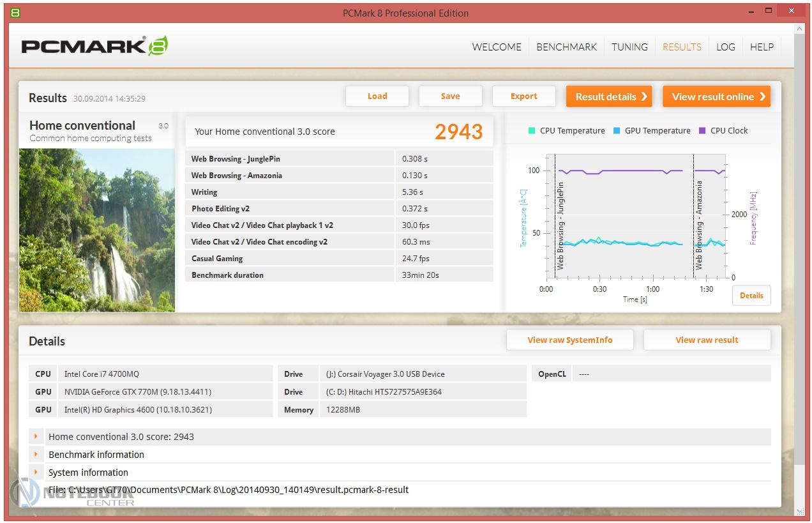
Task: Open the Welcome tab
Action: coord(497,47)
